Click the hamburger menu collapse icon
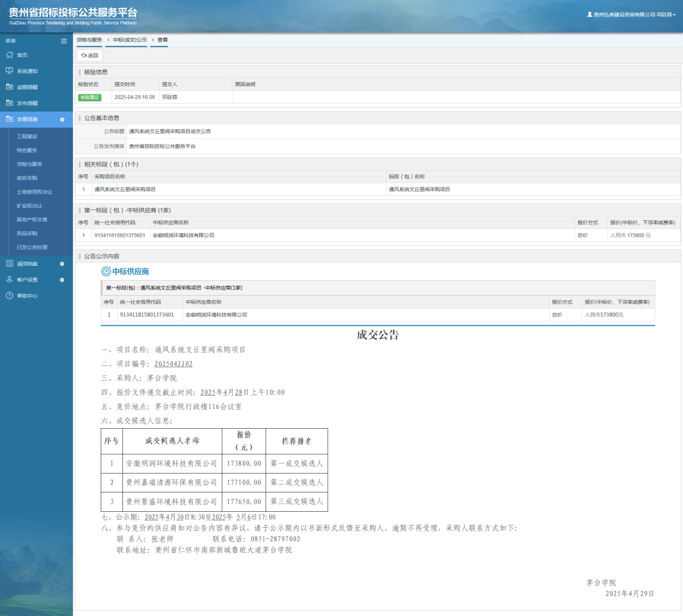This screenshot has height=616, width=683. 64,41
